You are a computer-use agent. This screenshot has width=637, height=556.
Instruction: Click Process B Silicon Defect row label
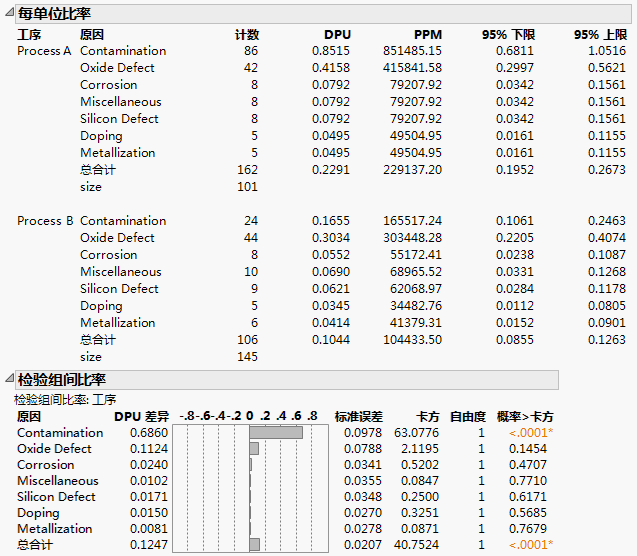[x=119, y=289]
